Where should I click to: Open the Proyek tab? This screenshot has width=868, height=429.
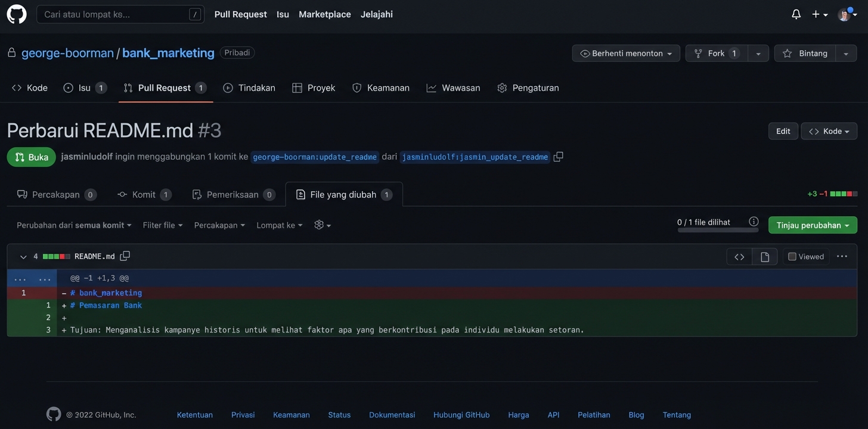(x=314, y=88)
